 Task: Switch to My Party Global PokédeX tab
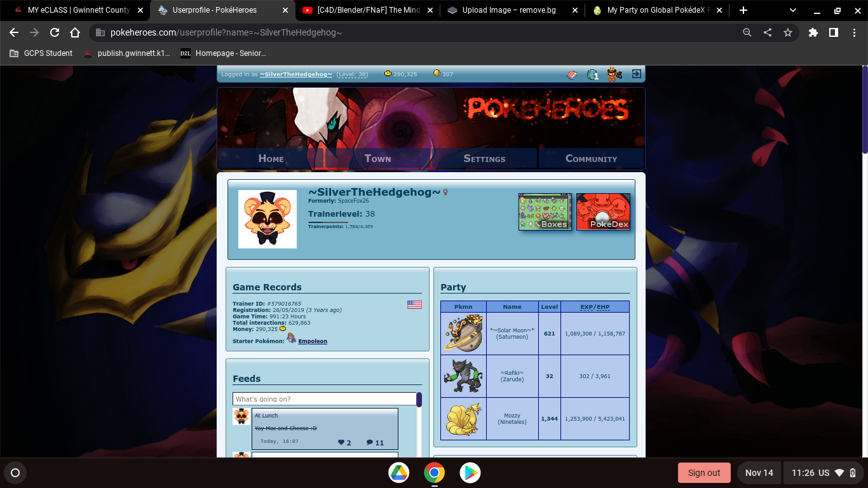[658, 10]
